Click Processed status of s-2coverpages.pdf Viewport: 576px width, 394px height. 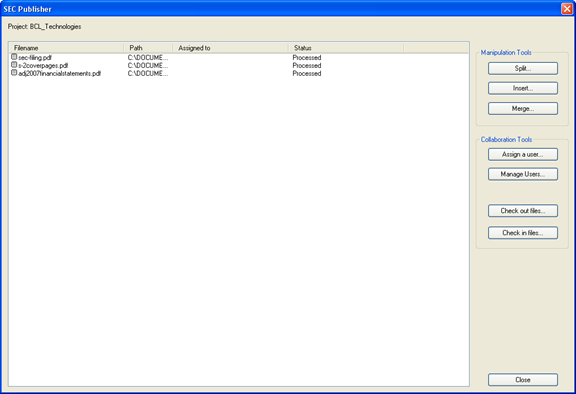(307, 66)
